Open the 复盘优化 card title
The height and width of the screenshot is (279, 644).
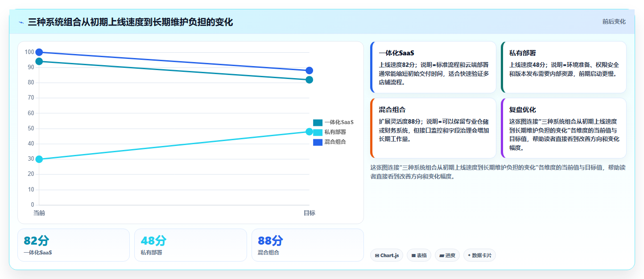click(x=522, y=110)
